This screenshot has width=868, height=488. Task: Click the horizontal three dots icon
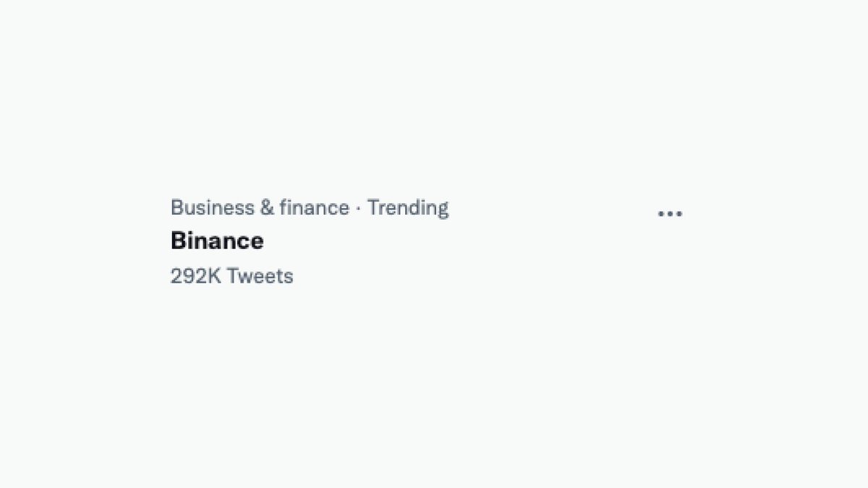(670, 213)
